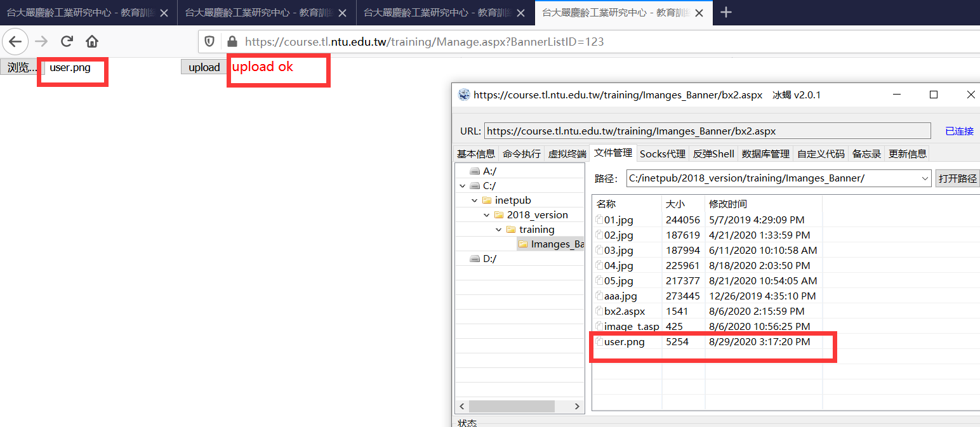Screen dimensions: 980x427
Task: Go back with the browser back arrow
Action: point(15,42)
